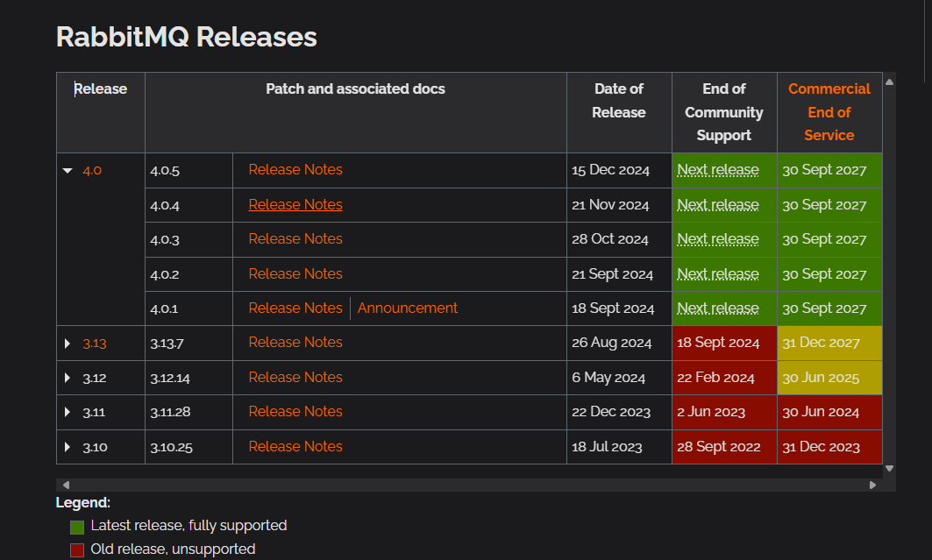This screenshot has width=932, height=560.
Task: Expand the 3.10 release row
Action: coord(68,447)
